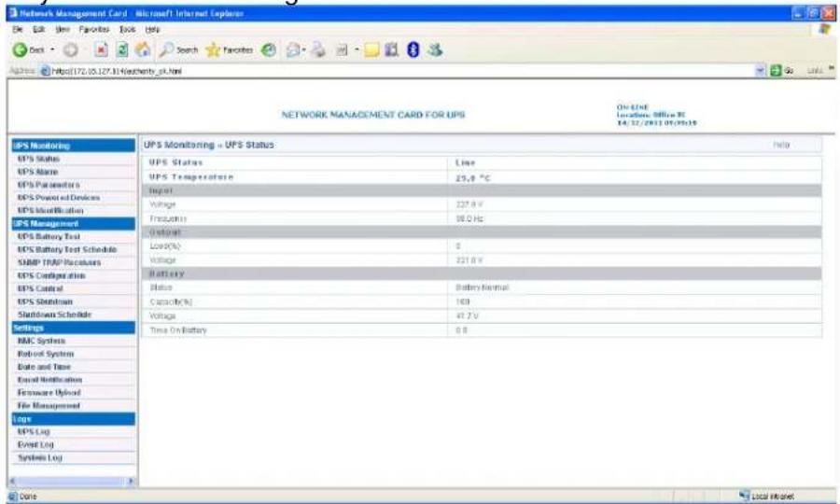Open UPS Shutdown page
The height and width of the screenshot is (504, 840).
coord(45,301)
